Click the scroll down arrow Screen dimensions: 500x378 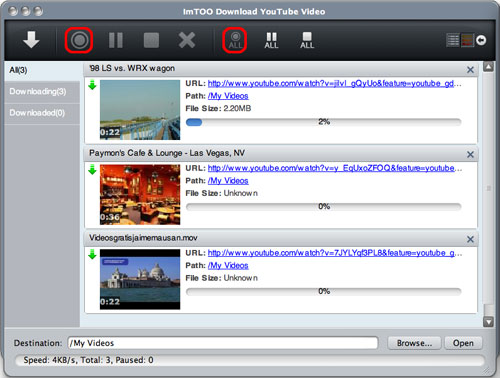[x=488, y=322]
